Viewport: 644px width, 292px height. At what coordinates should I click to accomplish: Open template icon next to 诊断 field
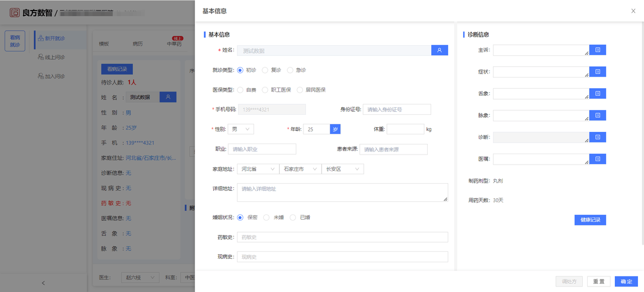pyautogui.click(x=598, y=137)
